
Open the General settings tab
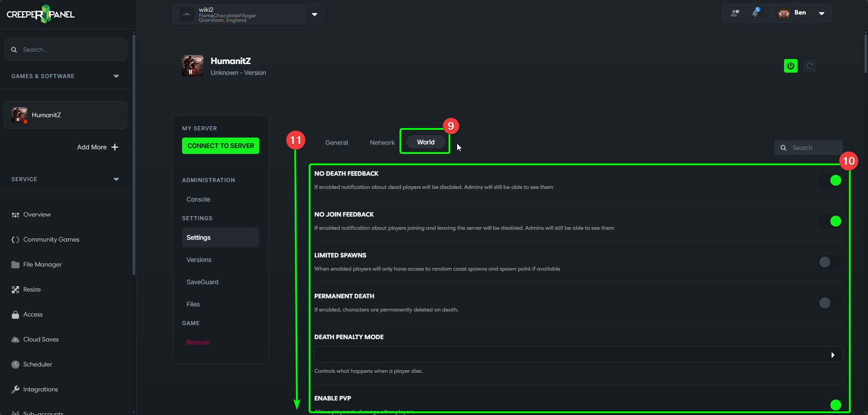coord(336,142)
